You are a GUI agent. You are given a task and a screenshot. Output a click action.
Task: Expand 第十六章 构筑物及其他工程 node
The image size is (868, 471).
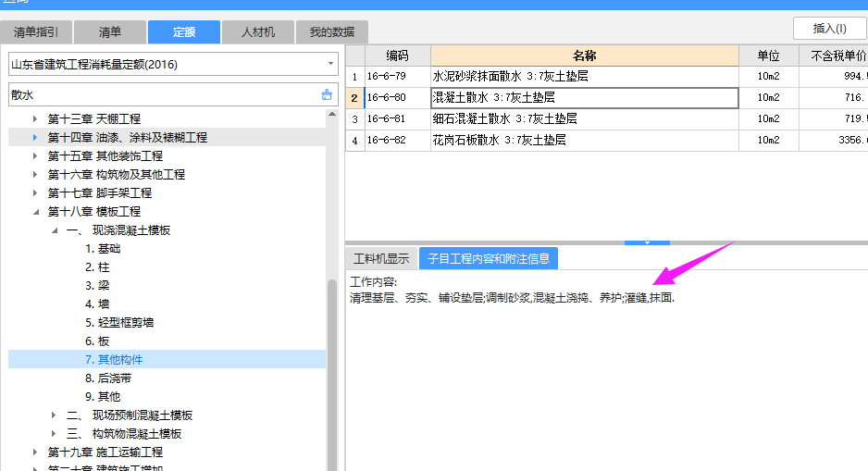pyautogui.click(x=35, y=174)
